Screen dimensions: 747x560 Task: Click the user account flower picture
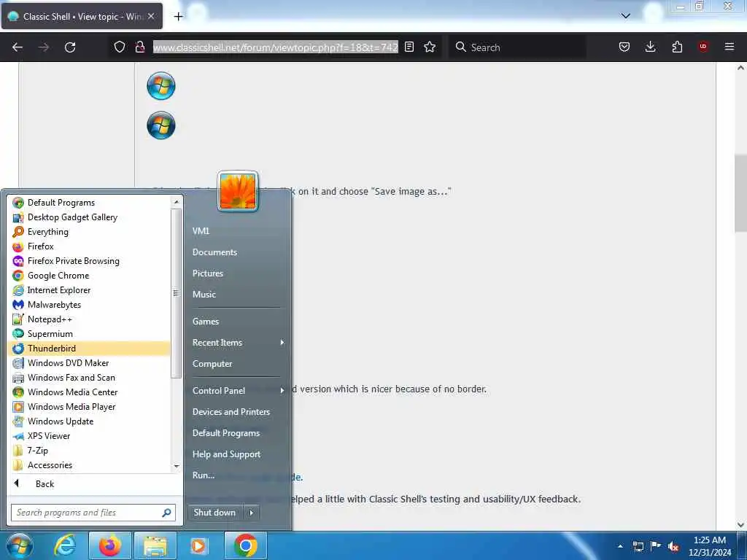238,191
